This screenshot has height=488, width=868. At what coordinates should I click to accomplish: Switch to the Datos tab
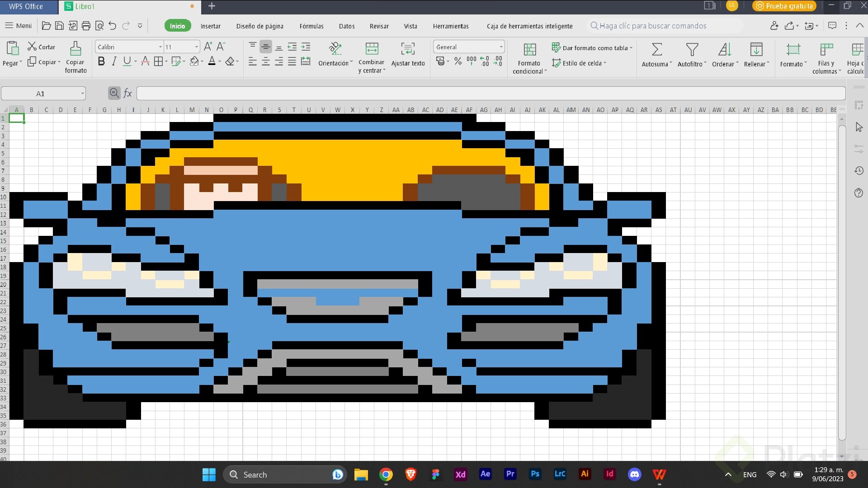tap(347, 26)
